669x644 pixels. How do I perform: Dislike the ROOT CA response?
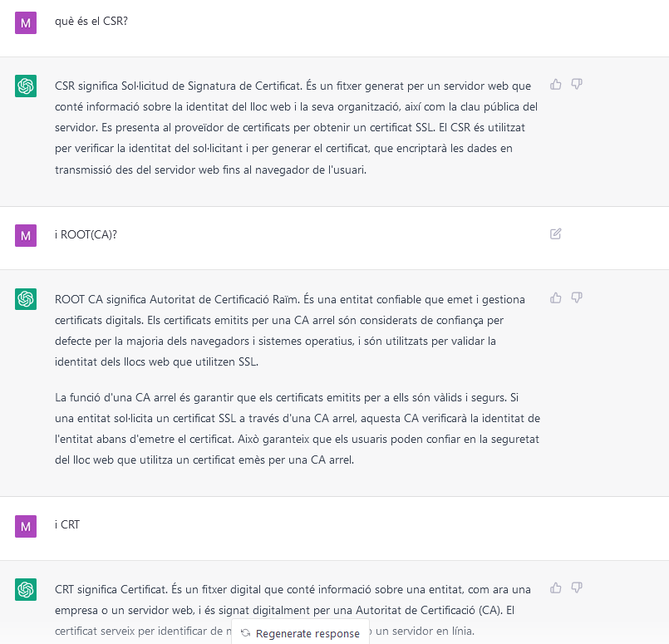tap(577, 297)
